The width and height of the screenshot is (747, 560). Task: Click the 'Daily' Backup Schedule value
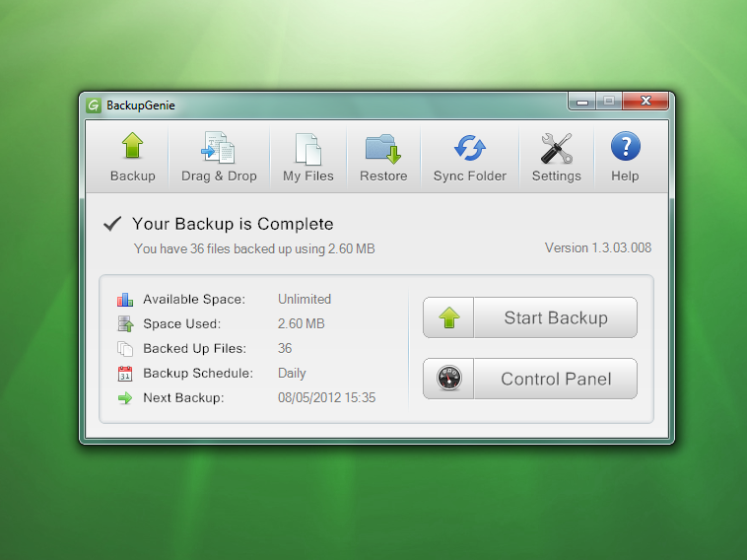tap(292, 374)
